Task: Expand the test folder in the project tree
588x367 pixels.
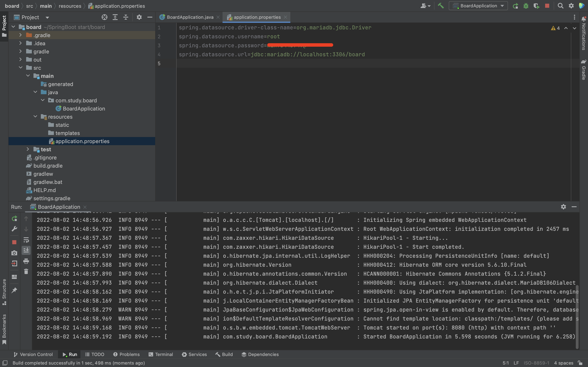Action: coord(28,149)
